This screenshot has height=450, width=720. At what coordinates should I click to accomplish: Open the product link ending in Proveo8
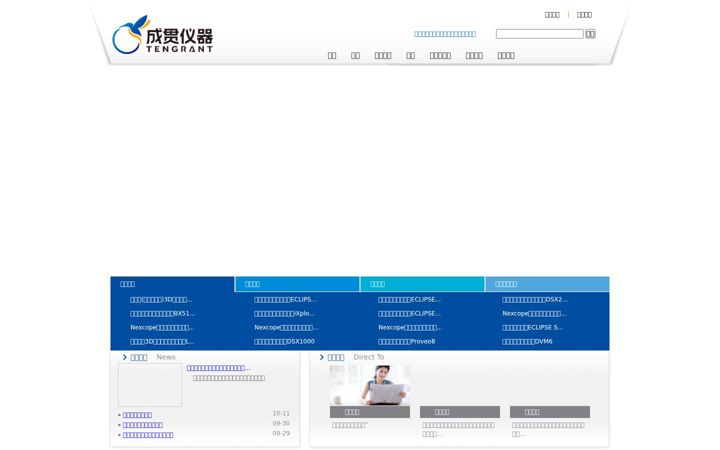(406, 342)
